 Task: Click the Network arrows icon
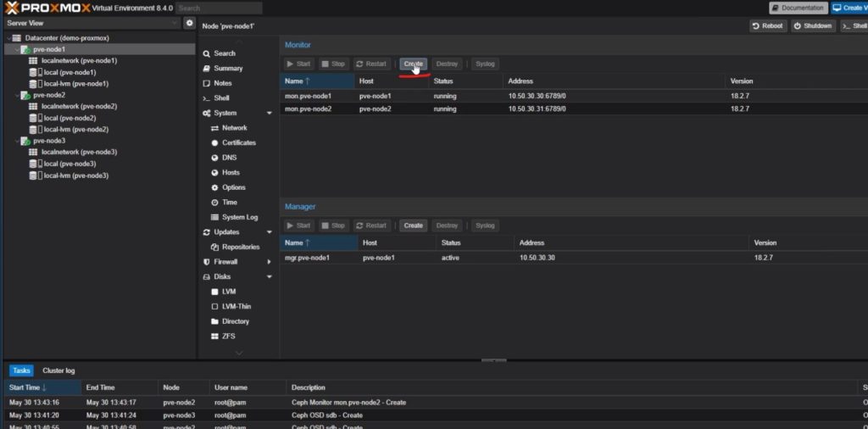pos(214,128)
